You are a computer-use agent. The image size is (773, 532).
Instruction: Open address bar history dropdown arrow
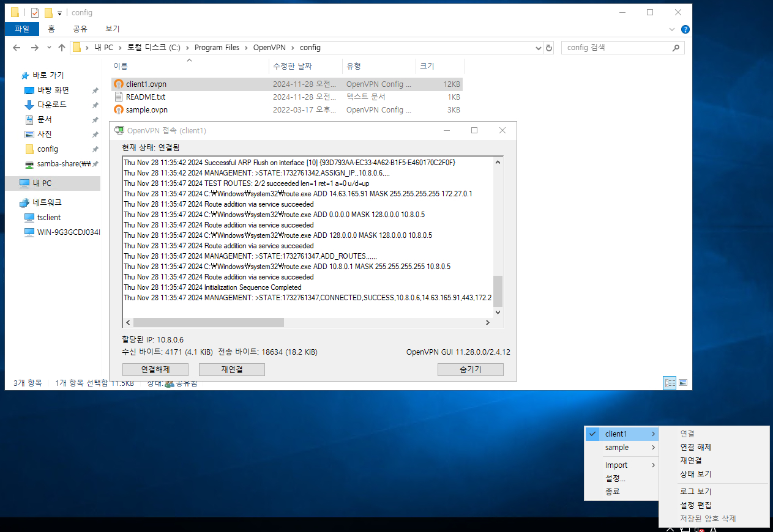click(x=539, y=48)
